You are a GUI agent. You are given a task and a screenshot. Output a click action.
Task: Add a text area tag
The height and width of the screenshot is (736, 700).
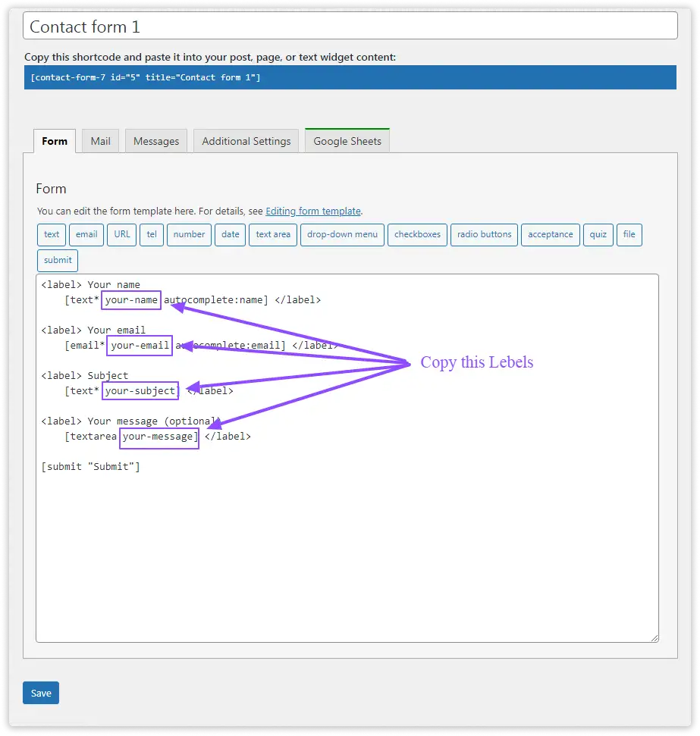pos(273,235)
